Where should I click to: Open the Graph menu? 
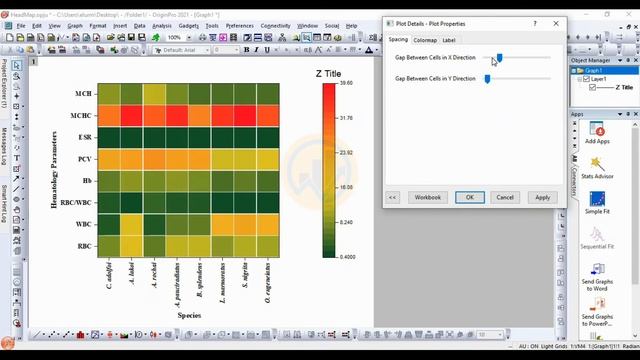click(x=75, y=26)
